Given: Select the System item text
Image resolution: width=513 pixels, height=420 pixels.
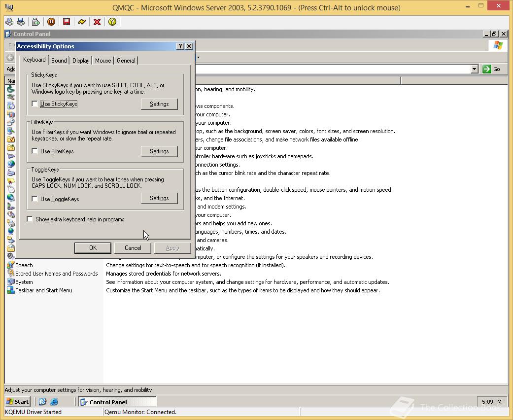Looking at the screenshot, I should tap(24, 282).
